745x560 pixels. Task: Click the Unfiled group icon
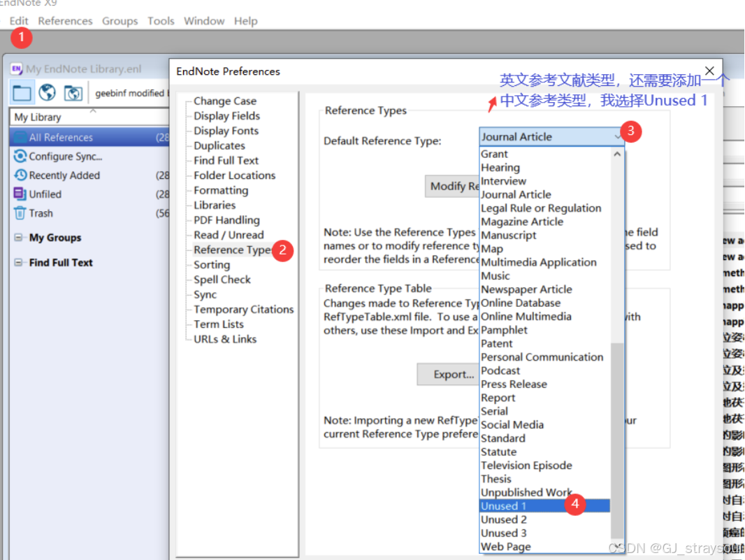20,194
